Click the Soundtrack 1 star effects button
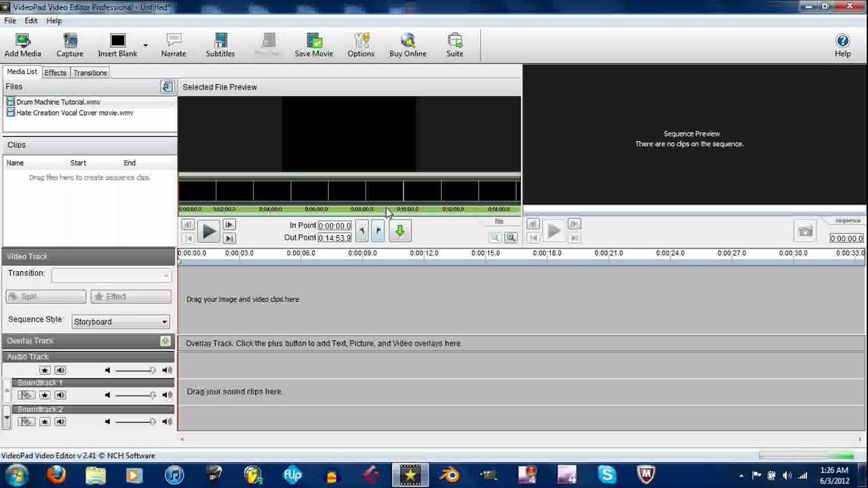The width and height of the screenshot is (868, 488). pyautogui.click(x=45, y=394)
